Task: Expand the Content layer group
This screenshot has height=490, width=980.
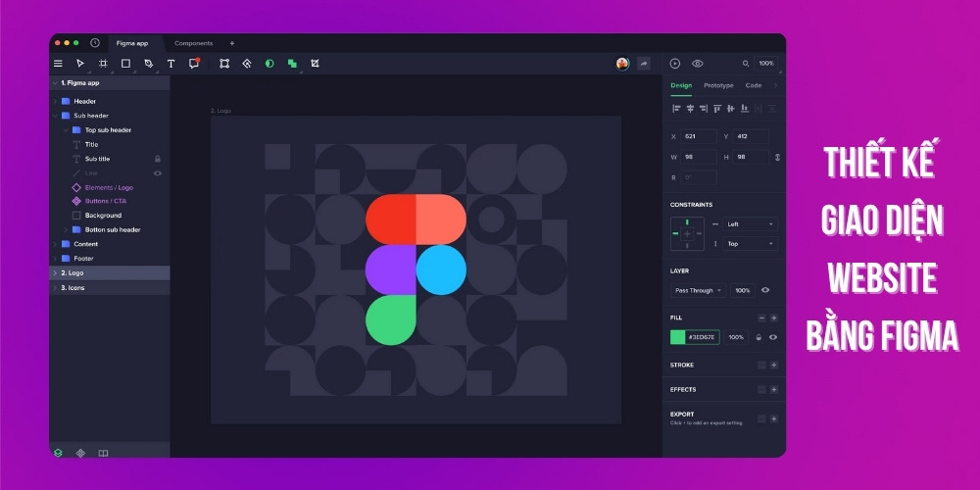Action: coord(55,244)
